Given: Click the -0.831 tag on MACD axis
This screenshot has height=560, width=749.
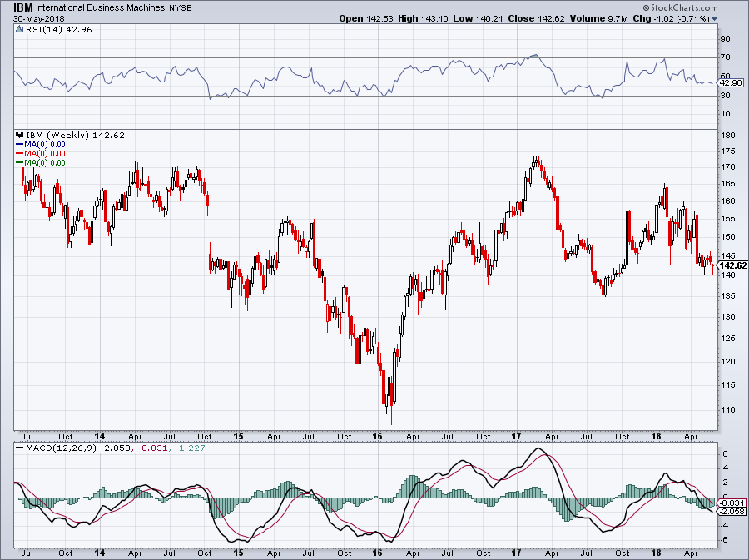Looking at the screenshot, I should 732,503.
